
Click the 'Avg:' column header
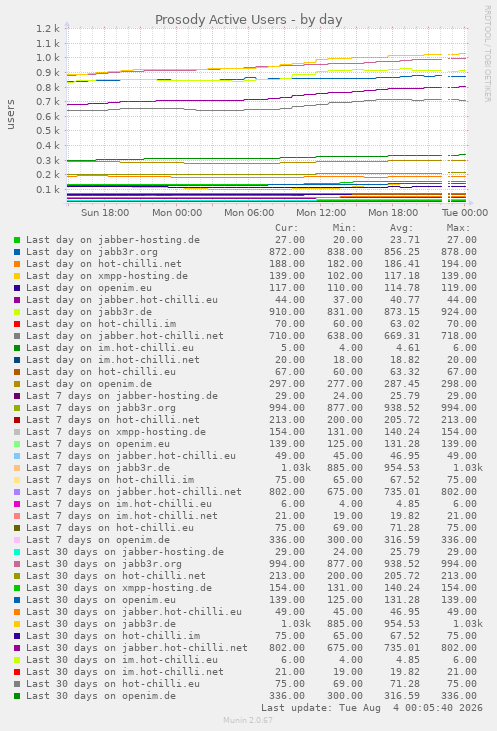tap(402, 228)
